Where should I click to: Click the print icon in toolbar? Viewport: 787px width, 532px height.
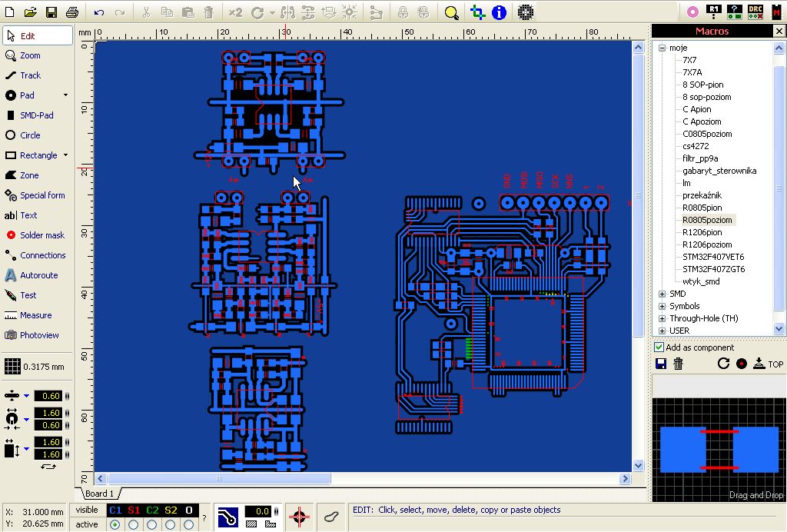[71, 12]
